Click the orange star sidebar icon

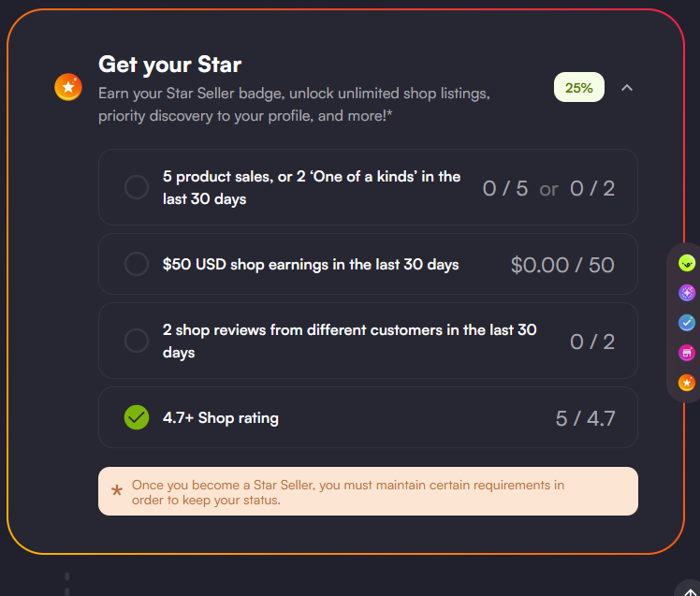click(687, 383)
